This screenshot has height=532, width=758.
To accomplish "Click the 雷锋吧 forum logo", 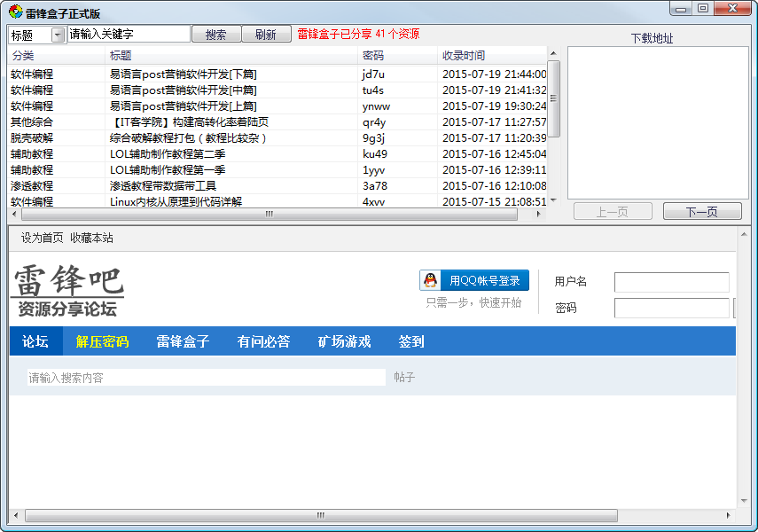I will tap(67, 290).
